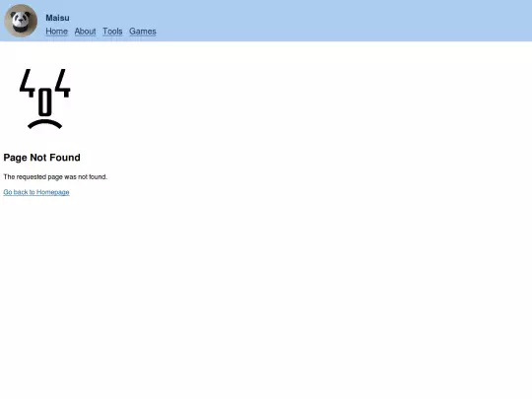Go to the Games page
Image resolution: width=532 pixels, height=399 pixels.
coord(143,32)
